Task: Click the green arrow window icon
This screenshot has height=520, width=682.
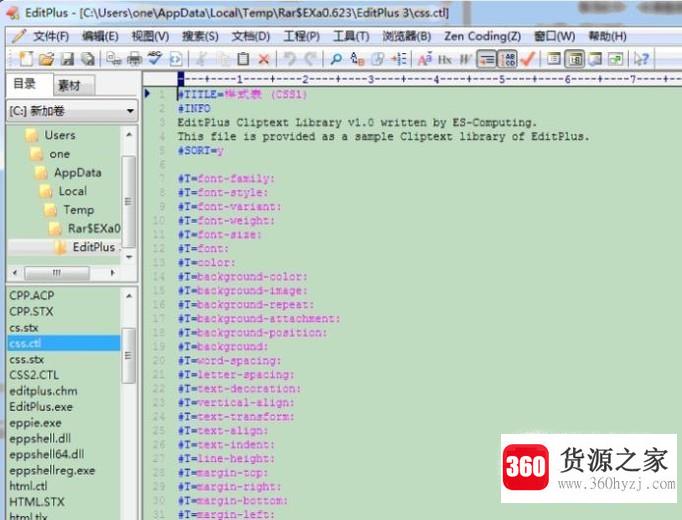Action: [615, 59]
